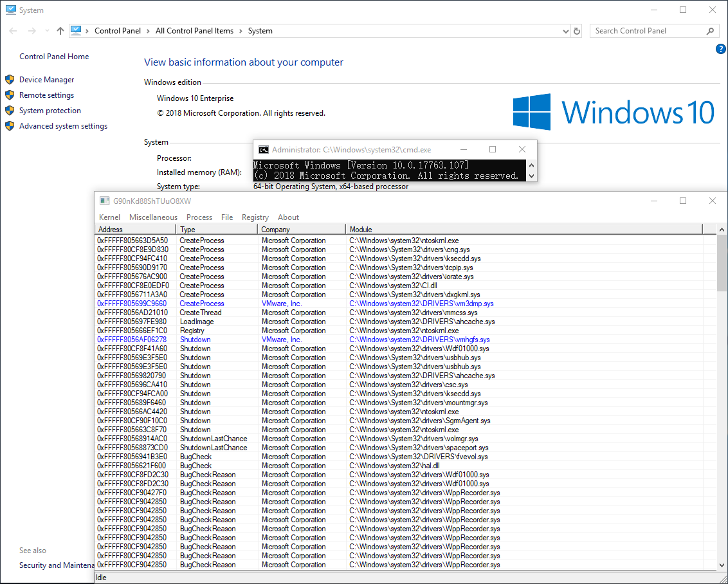Click the cmd.exe window title icon
Viewport: 728px width, 584px height.
click(263, 149)
